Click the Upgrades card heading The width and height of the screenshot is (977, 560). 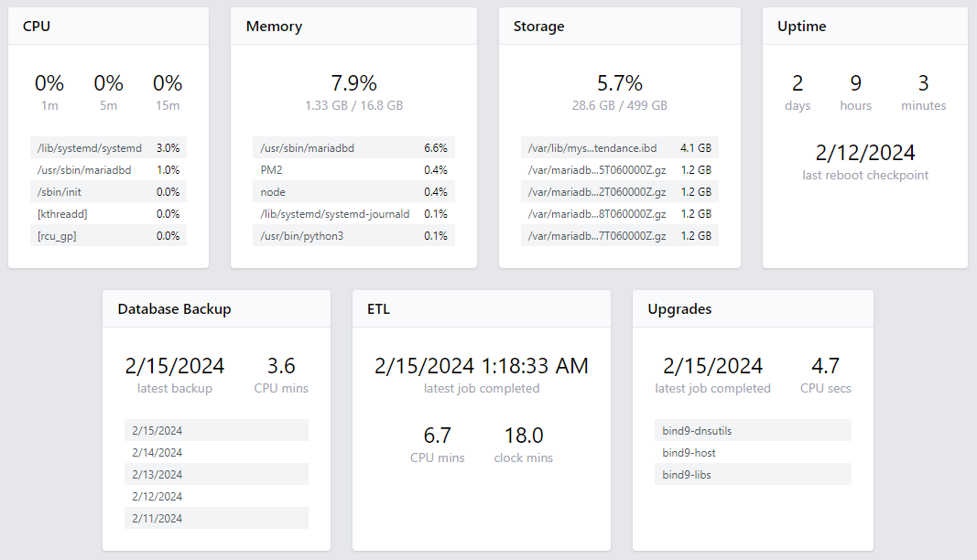(679, 309)
